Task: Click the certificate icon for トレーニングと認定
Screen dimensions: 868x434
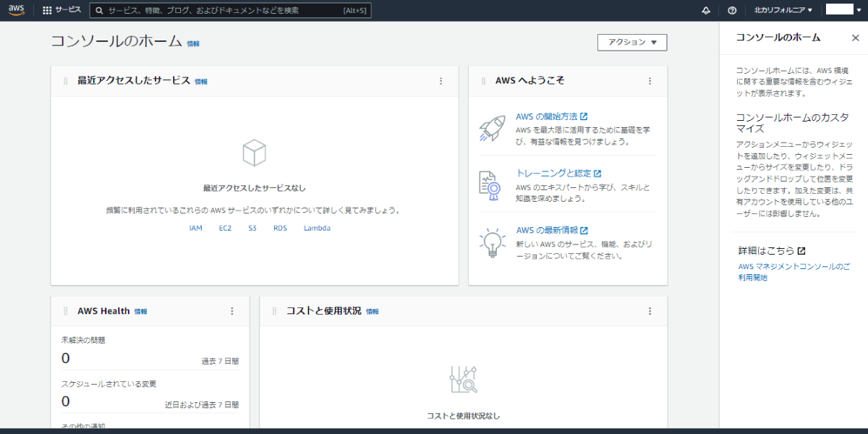Action: point(490,185)
